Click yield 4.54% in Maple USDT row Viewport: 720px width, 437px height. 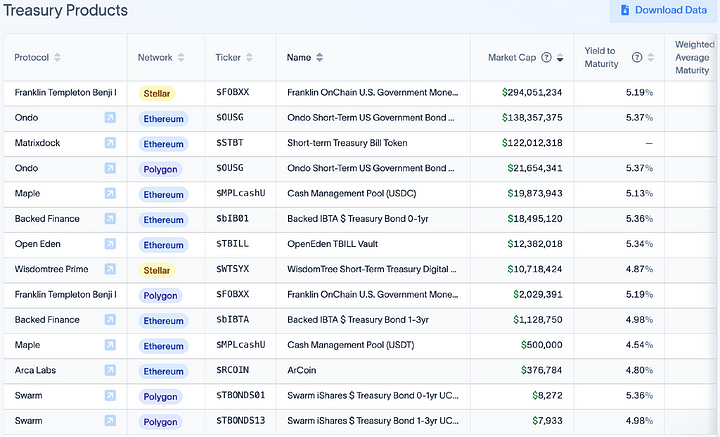pyautogui.click(x=639, y=345)
